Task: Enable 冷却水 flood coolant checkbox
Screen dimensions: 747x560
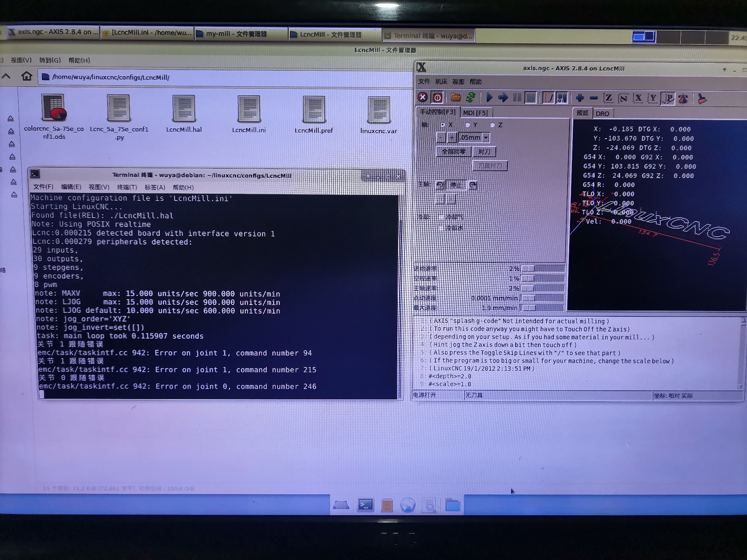Action: [441, 227]
